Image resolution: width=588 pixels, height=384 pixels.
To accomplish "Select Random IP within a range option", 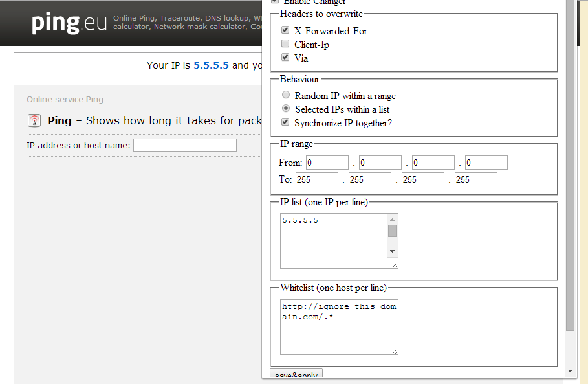I will click(x=286, y=95).
